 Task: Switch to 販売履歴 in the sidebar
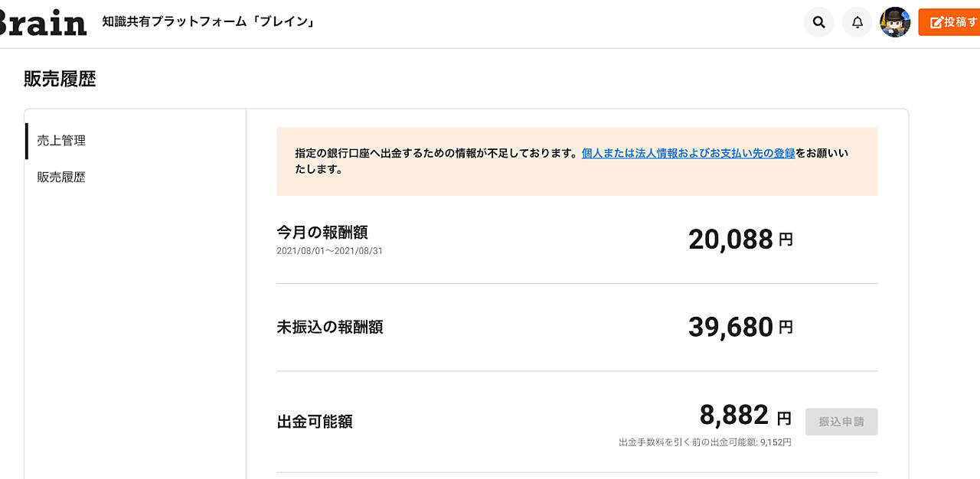pos(61,178)
